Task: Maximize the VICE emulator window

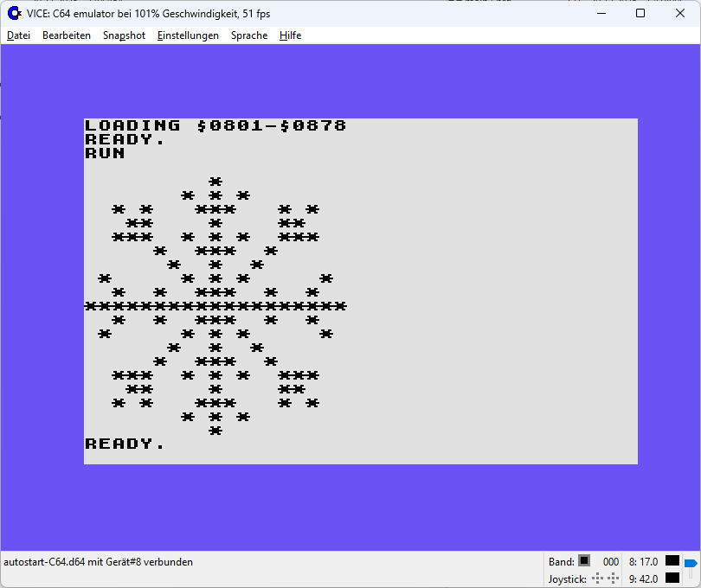Action: coord(640,13)
